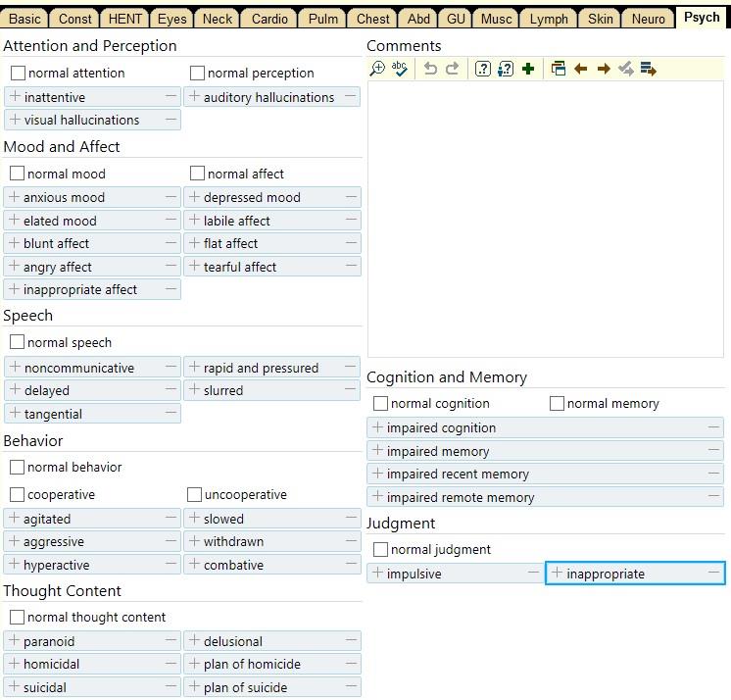Click the plus beside impaired cognition
This screenshot has height=700, width=731.
[377, 428]
